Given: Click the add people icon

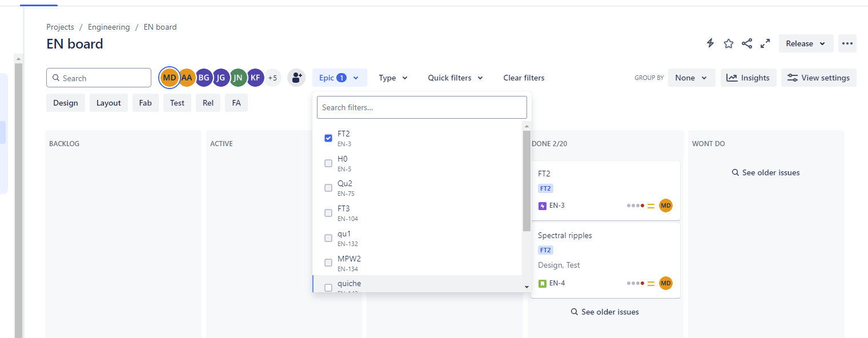Looking at the screenshot, I should [296, 78].
